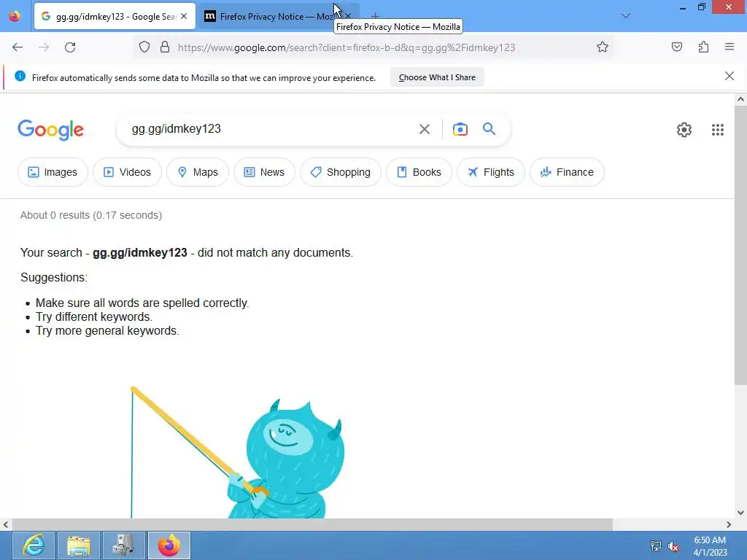Open the Save to Pocket icon
The width and height of the screenshot is (747, 560).
pos(676,47)
